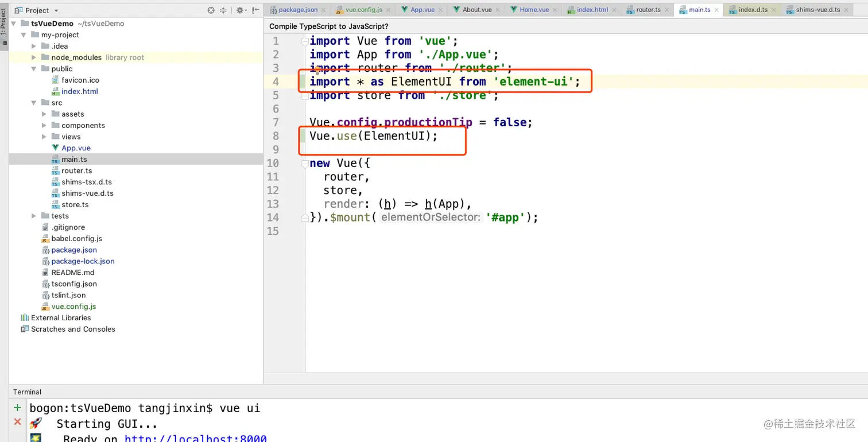The height and width of the screenshot is (442, 868).
Task: Add a new terminal session with plus icon
Action: coord(17,408)
